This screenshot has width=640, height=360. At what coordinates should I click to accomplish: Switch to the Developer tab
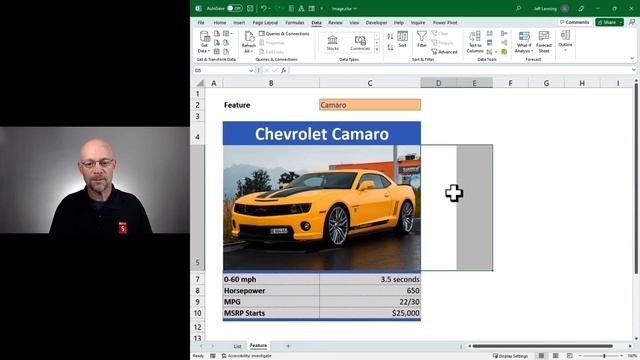coord(376,22)
